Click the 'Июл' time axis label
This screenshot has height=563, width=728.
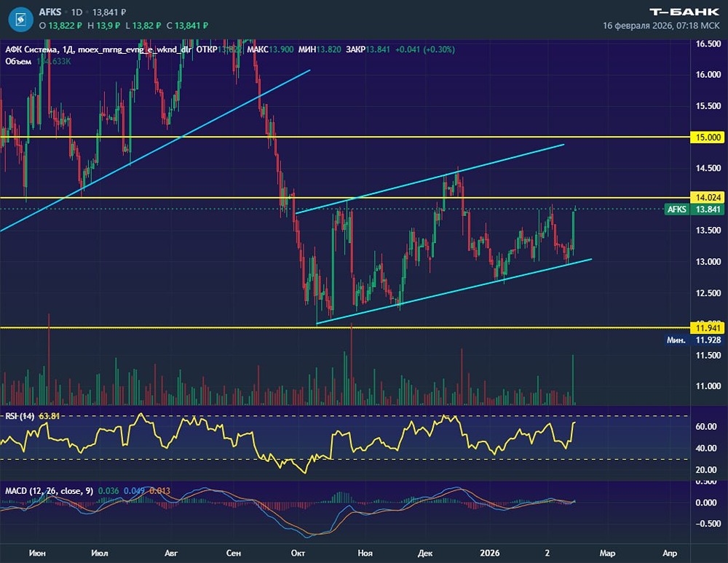[100, 553]
